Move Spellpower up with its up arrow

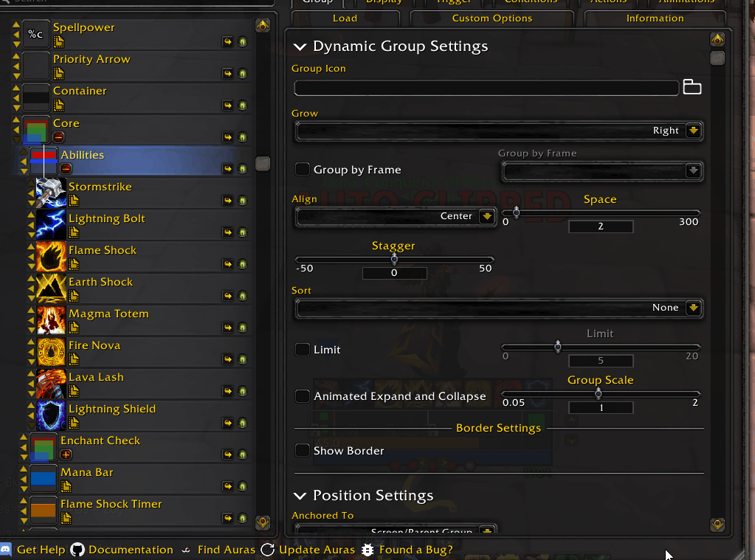[16, 24]
